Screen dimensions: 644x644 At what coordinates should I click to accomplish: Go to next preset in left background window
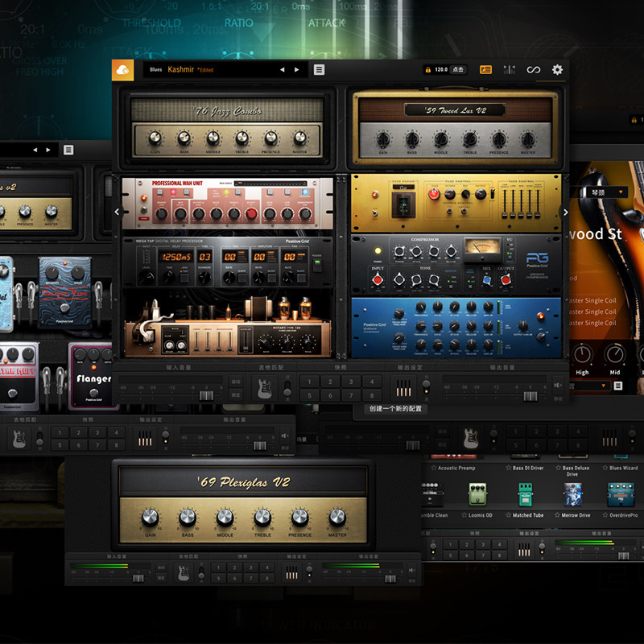click(48, 150)
